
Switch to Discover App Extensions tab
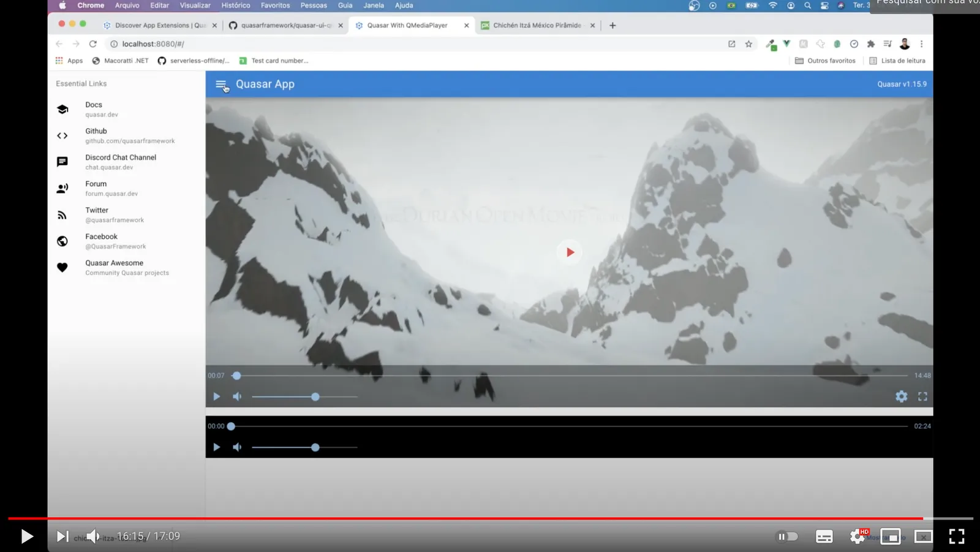(160, 25)
